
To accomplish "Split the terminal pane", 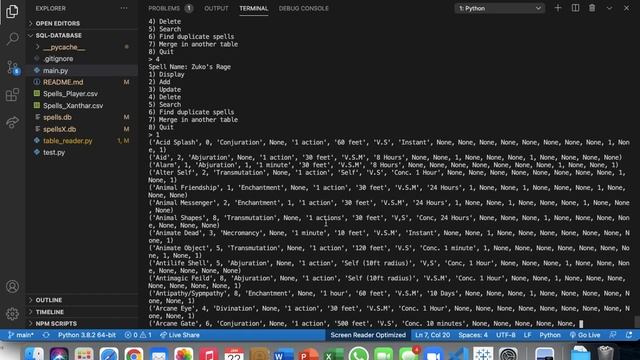I will 575,8.
